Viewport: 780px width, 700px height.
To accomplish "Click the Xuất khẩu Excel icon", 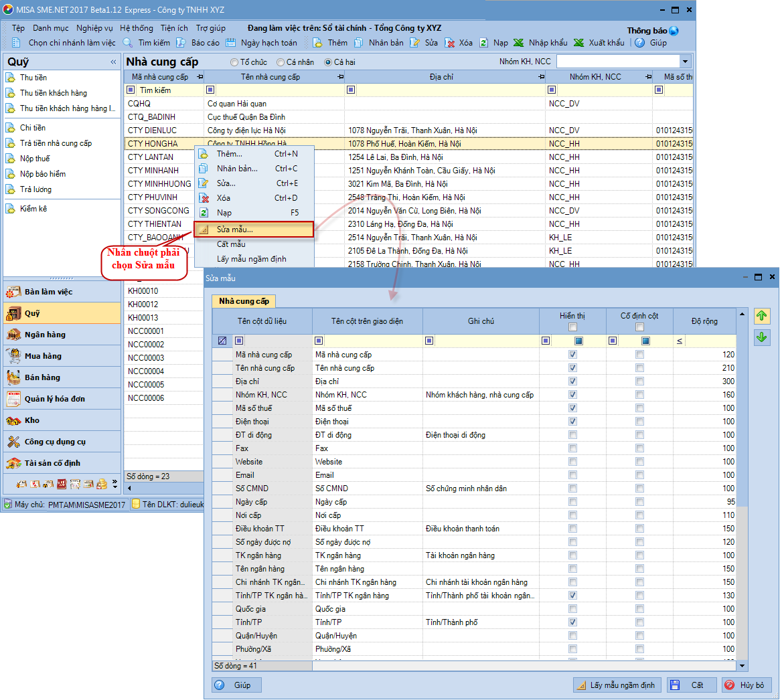I will 578,43.
